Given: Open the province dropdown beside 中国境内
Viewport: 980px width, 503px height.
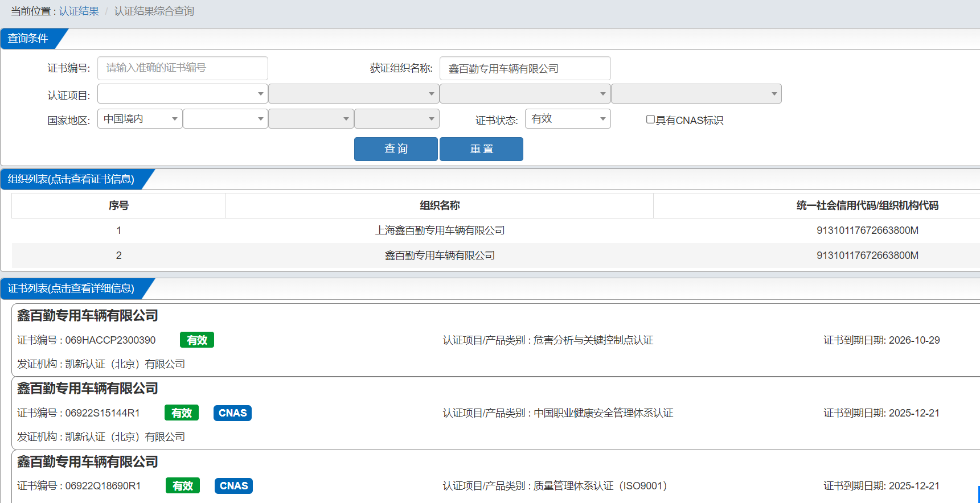Looking at the screenshot, I should (225, 119).
